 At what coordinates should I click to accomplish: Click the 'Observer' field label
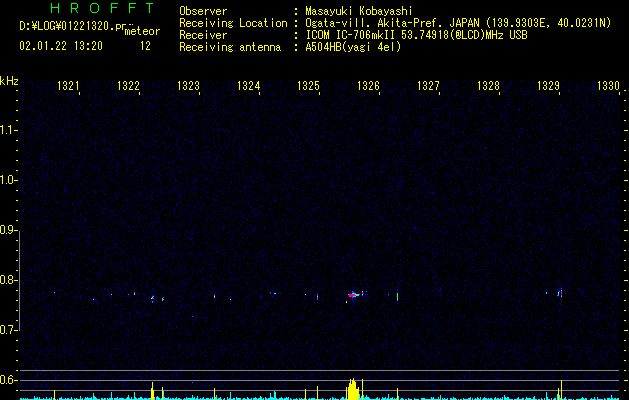coord(203,11)
